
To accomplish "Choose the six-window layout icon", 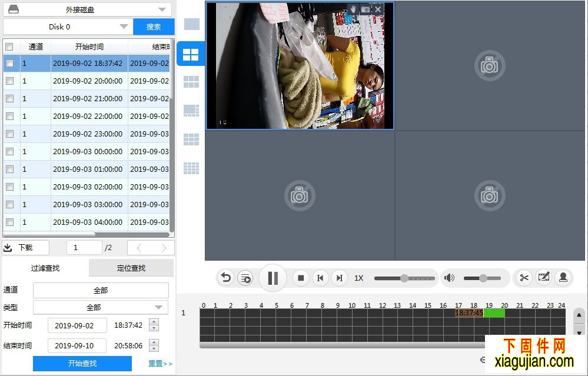I will (191, 82).
